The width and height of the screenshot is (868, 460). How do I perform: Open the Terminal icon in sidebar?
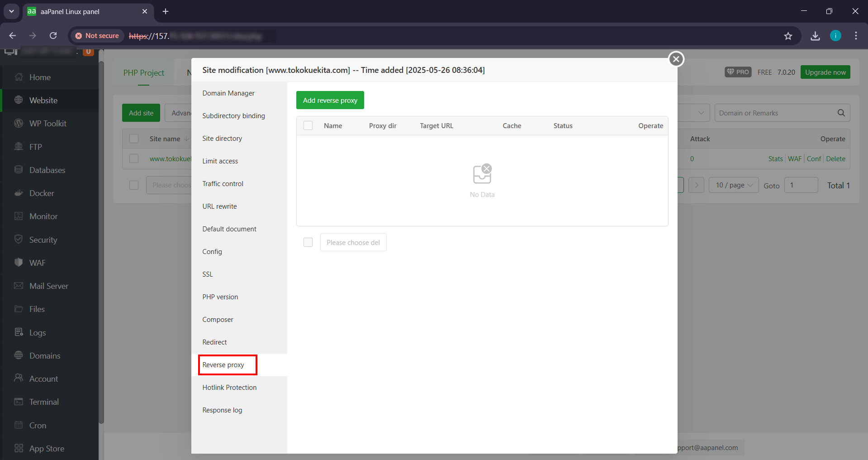pyautogui.click(x=19, y=402)
